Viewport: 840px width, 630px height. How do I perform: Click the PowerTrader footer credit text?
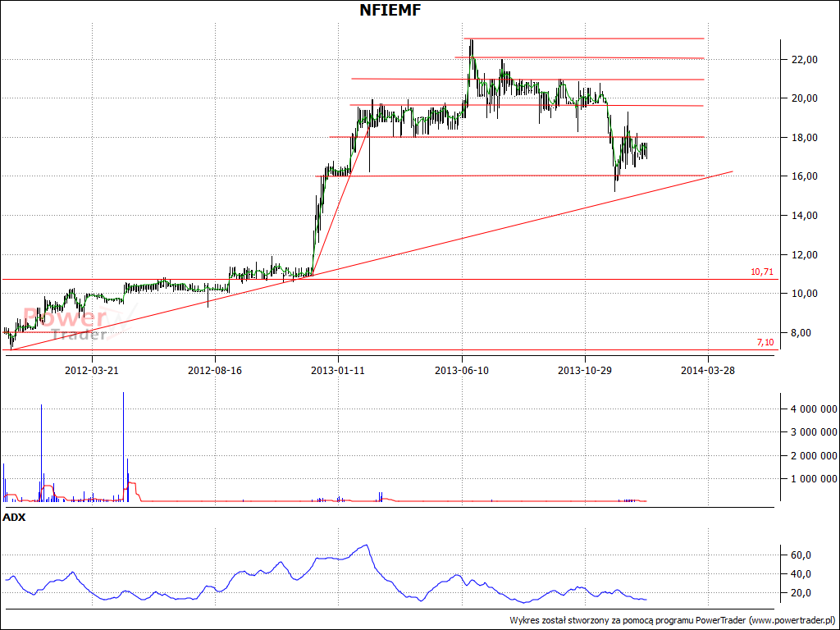point(672,620)
